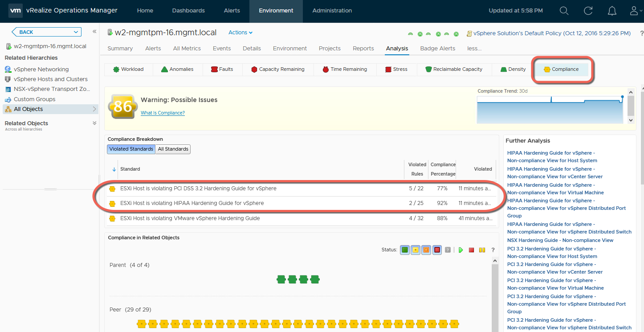This screenshot has height=332, width=644.
Task: Click the Compliance Trend chart
Action: point(550,109)
